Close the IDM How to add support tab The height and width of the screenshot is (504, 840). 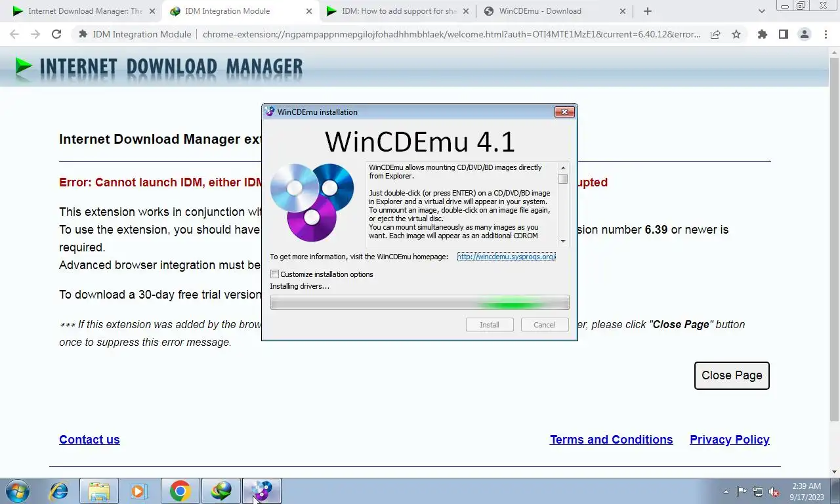466,11
